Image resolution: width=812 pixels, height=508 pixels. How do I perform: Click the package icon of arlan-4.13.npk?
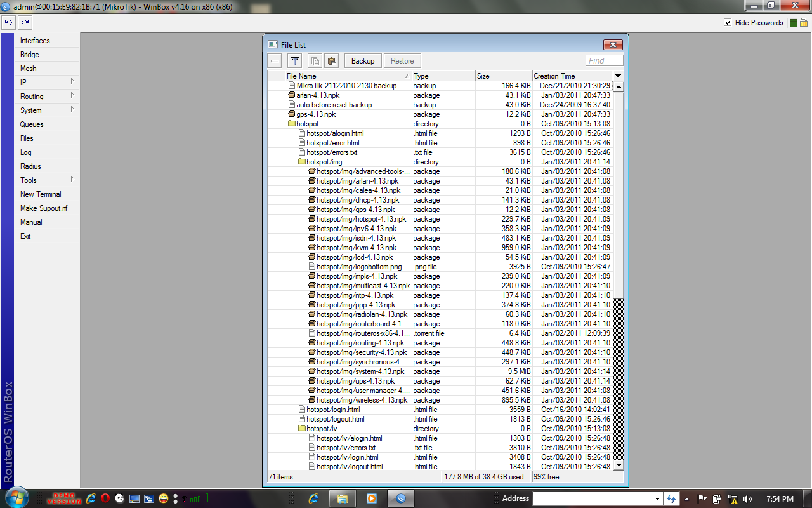point(292,95)
